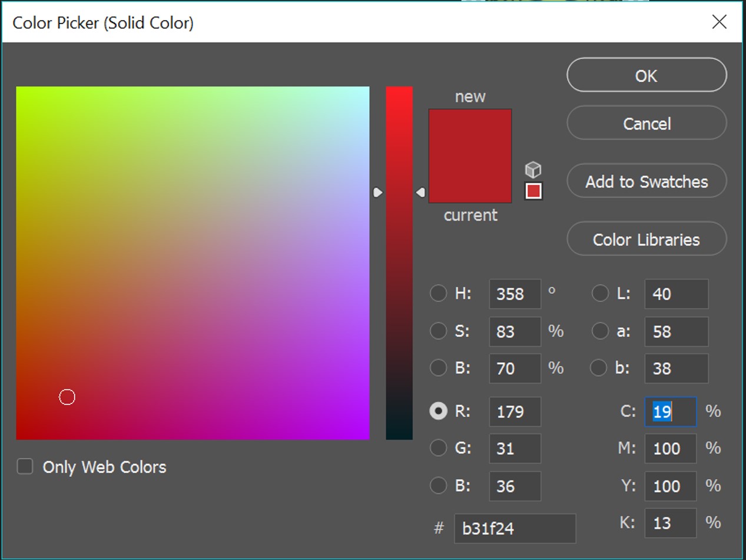Screen dimensions: 746x560
Task: Click the M magenta percentage field
Action: coord(670,449)
